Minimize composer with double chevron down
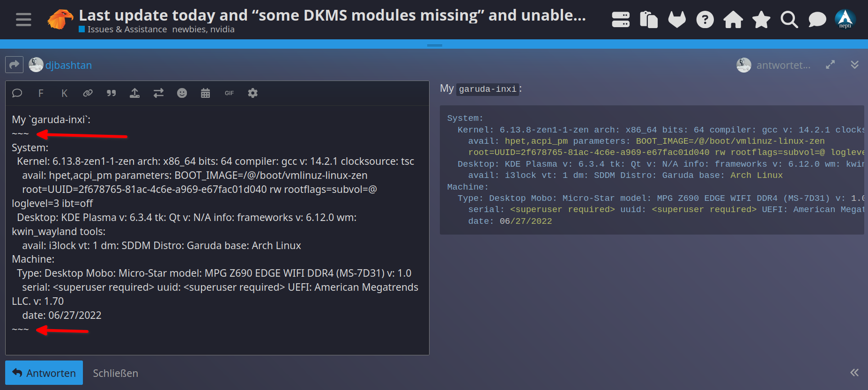 [855, 65]
